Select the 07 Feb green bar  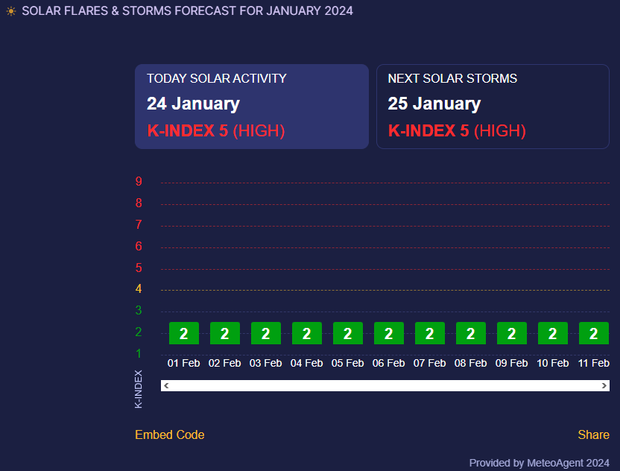tap(429, 333)
